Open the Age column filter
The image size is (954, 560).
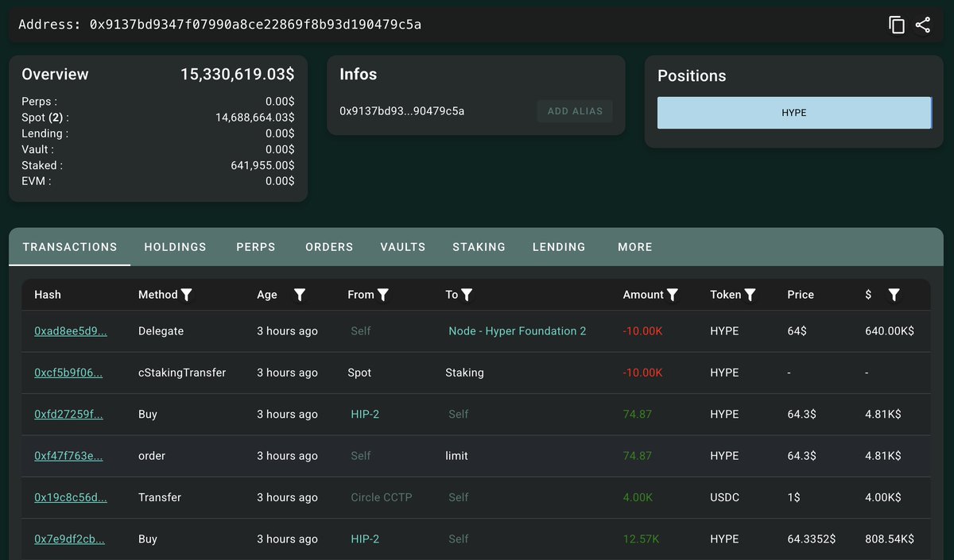coord(300,295)
